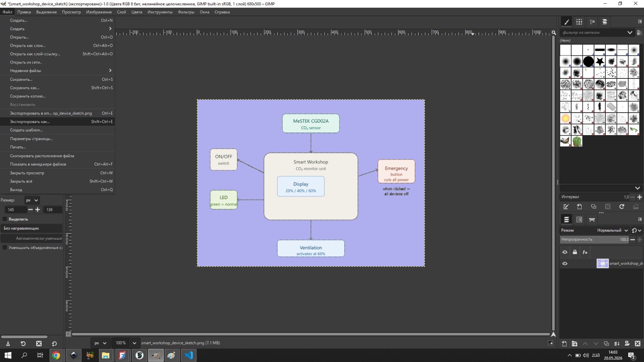Screen dimensions: 644x362
Task: Add a mask to the layer
Action: tap(627, 343)
